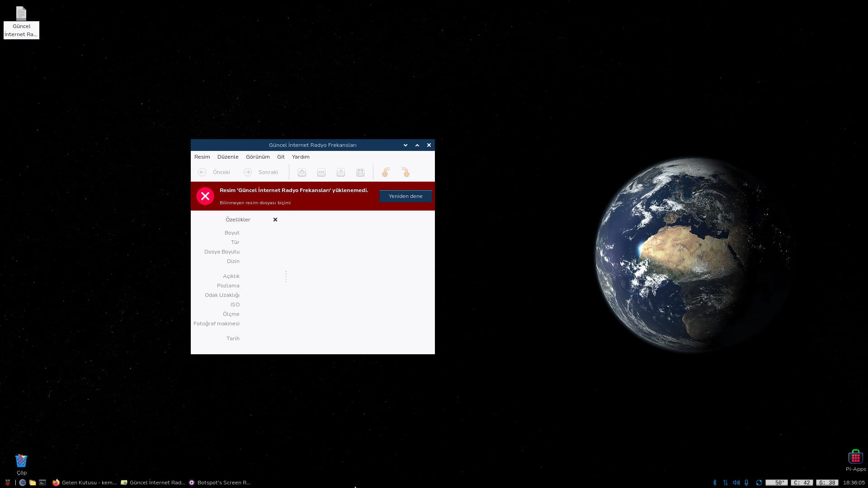Open the Düzenle menu

tap(228, 157)
